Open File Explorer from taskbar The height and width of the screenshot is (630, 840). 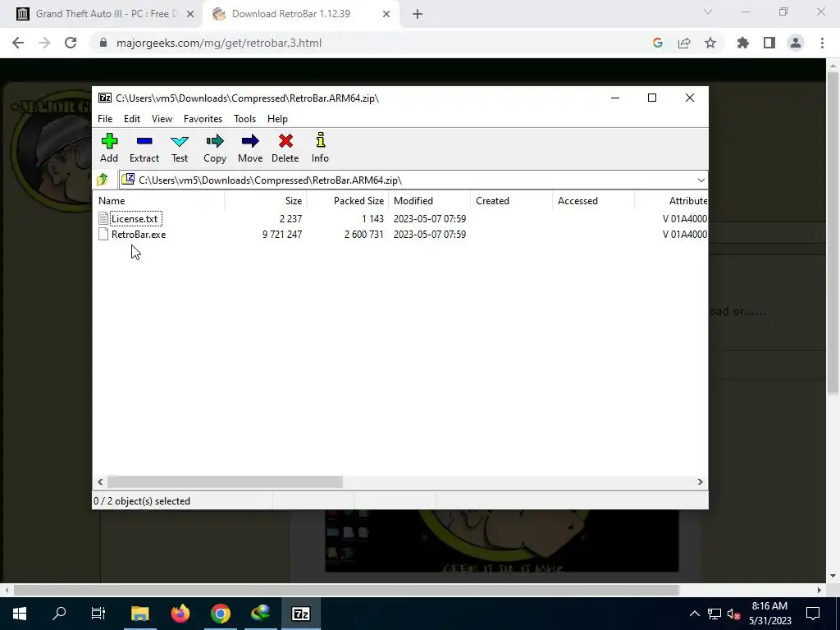140,614
